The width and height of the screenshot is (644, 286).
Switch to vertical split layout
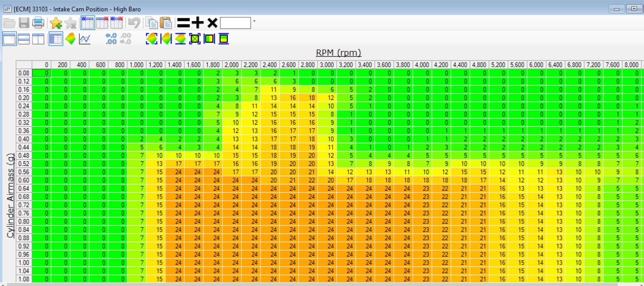pos(38,39)
